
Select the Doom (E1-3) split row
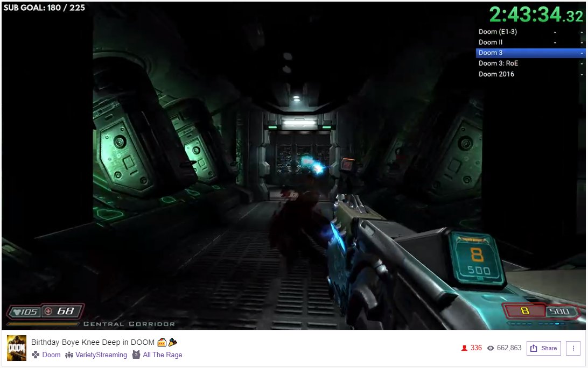[530, 32]
